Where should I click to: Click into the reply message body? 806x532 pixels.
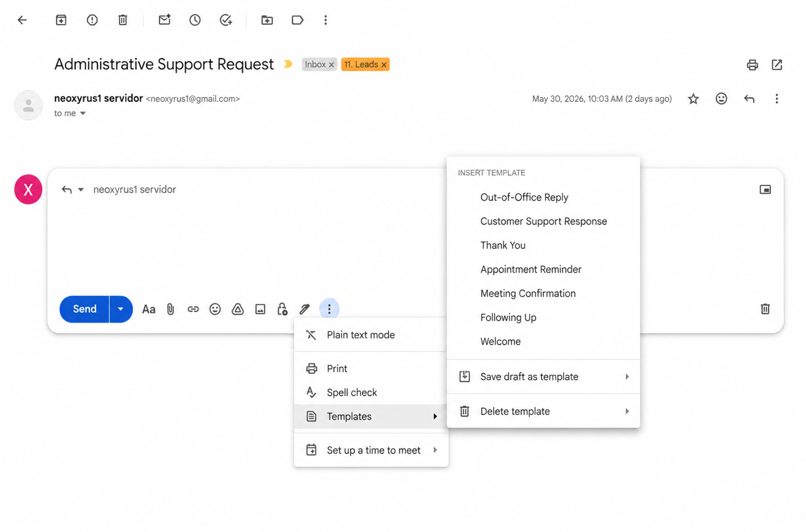click(x=251, y=245)
